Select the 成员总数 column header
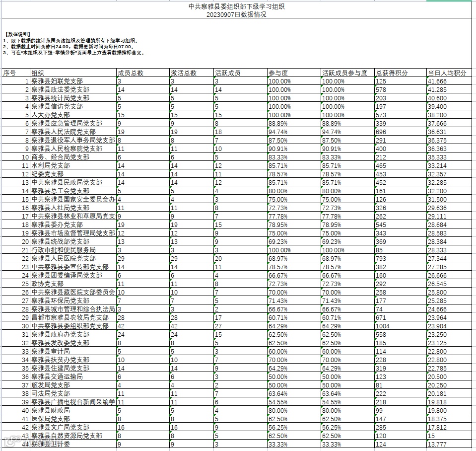This screenshot has height=451, width=476. tap(143, 73)
